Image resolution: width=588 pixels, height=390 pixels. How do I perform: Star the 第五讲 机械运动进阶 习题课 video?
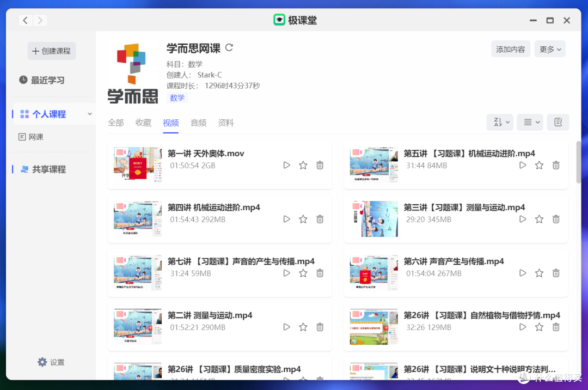[x=539, y=165]
